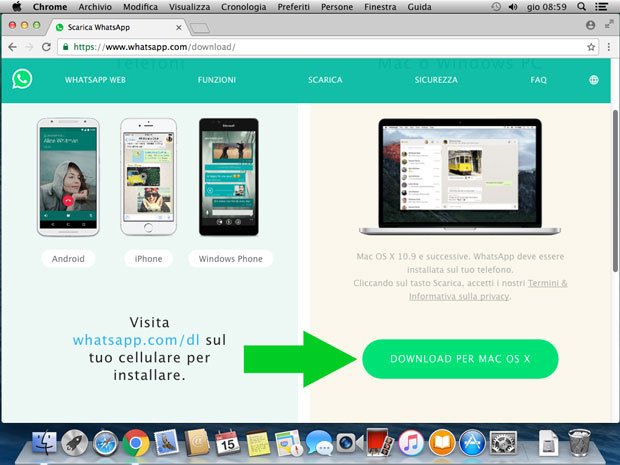Choose the iPhone download button
620x465 pixels.
click(148, 259)
